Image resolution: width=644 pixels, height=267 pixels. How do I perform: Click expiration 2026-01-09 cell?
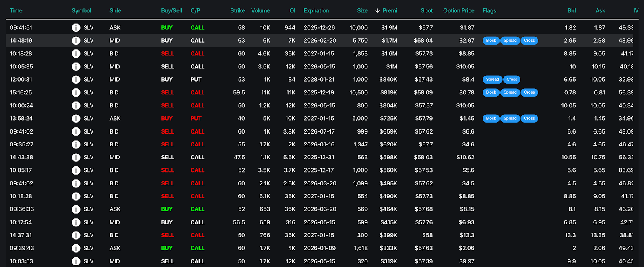pos(320,248)
